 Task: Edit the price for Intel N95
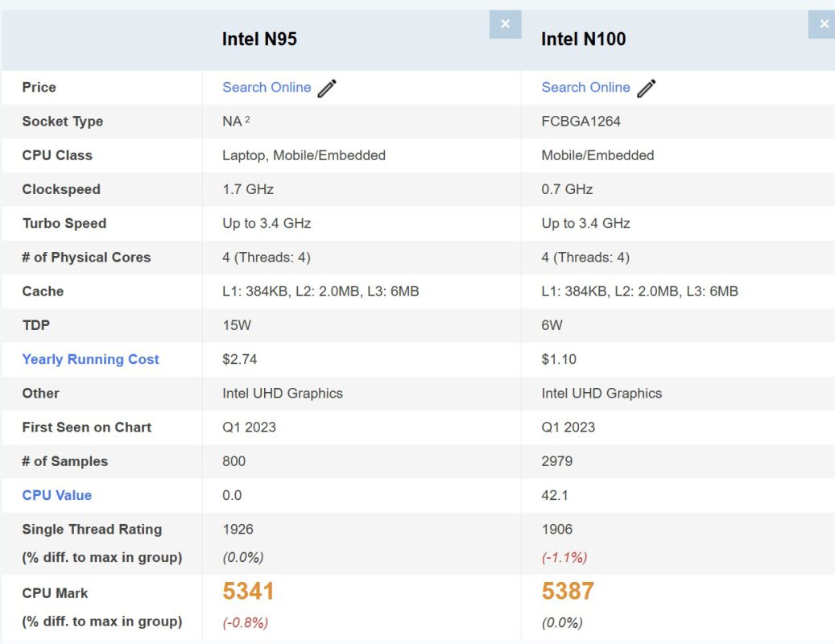[x=327, y=89]
